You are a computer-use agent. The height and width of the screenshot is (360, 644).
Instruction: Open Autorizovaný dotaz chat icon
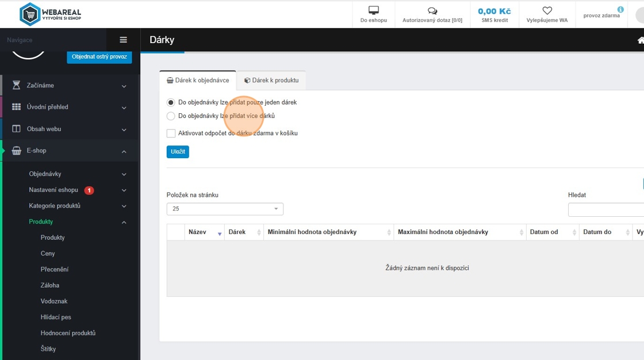(x=432, y=11)
